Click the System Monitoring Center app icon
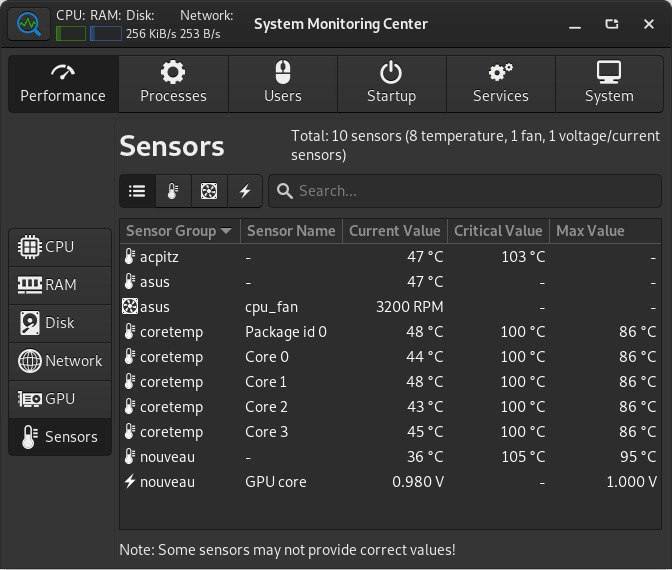672x570 pixels. click(x=29, y=24)
